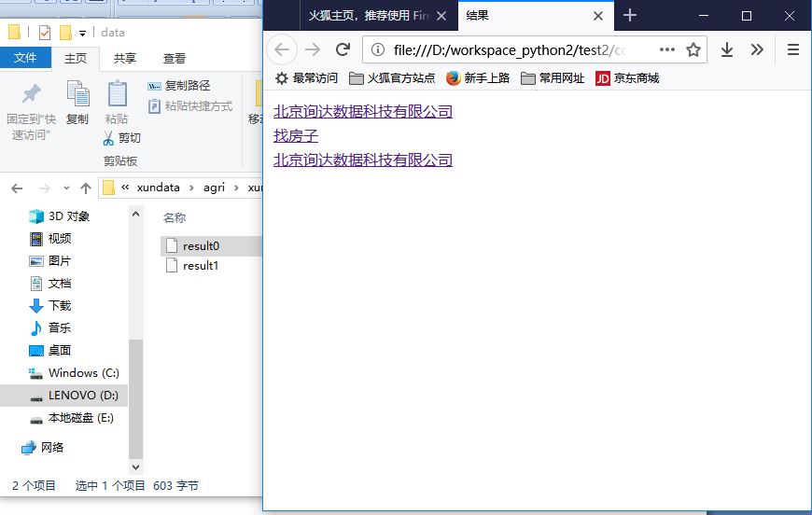This screenshot has width=812, height=515.
Task: Select 图片 in navigation pane
Action: point(50,261)
